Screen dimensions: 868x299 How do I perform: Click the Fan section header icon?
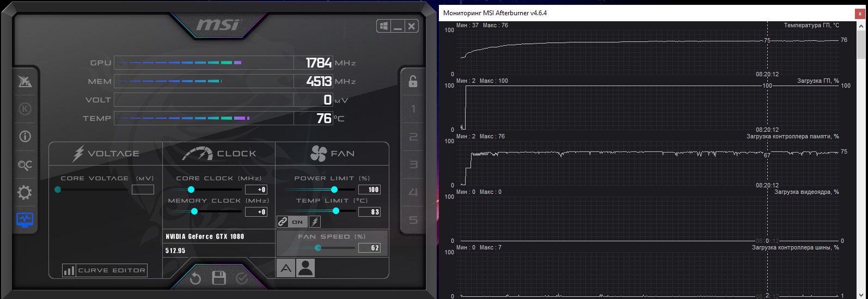[318, 154]
